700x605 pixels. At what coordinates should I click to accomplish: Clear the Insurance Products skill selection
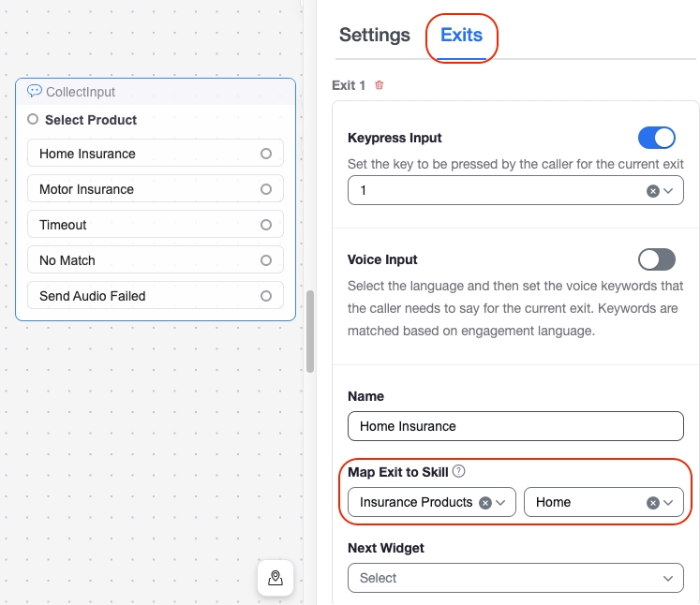485,502
